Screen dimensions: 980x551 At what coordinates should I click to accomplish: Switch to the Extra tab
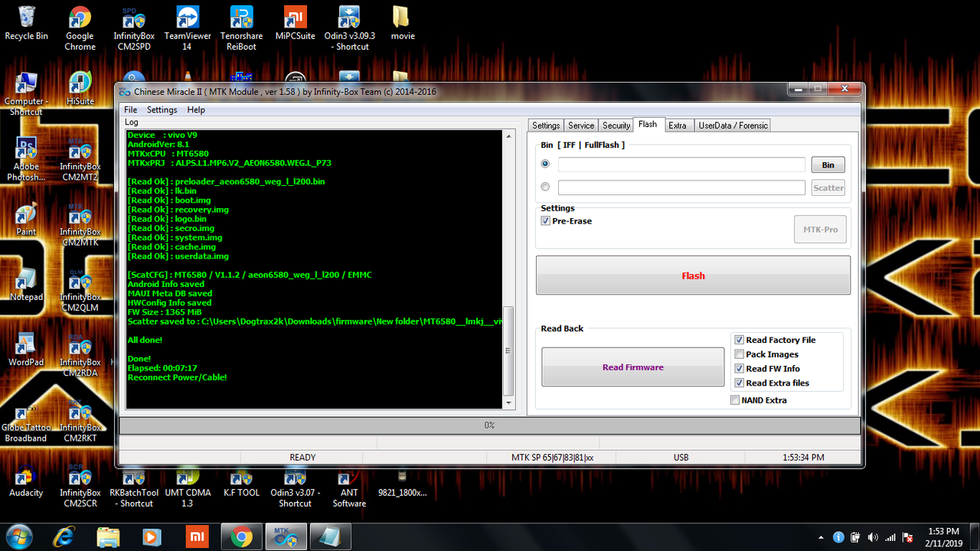678,126
